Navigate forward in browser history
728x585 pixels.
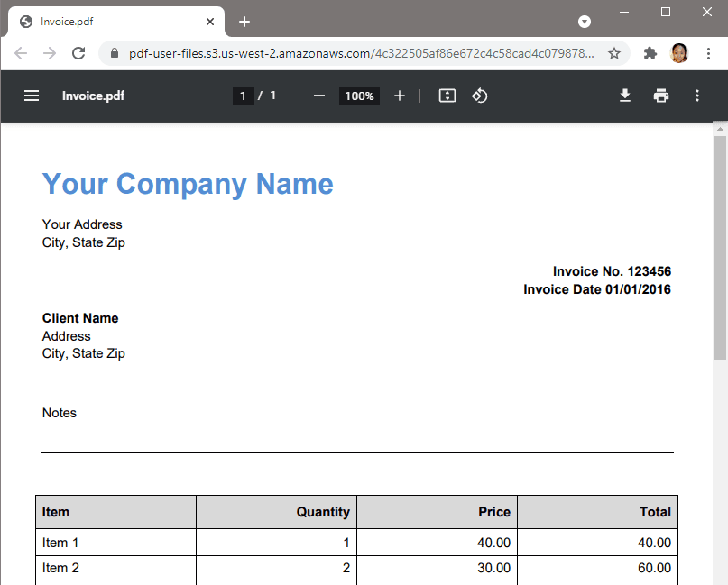pos(50,53)
